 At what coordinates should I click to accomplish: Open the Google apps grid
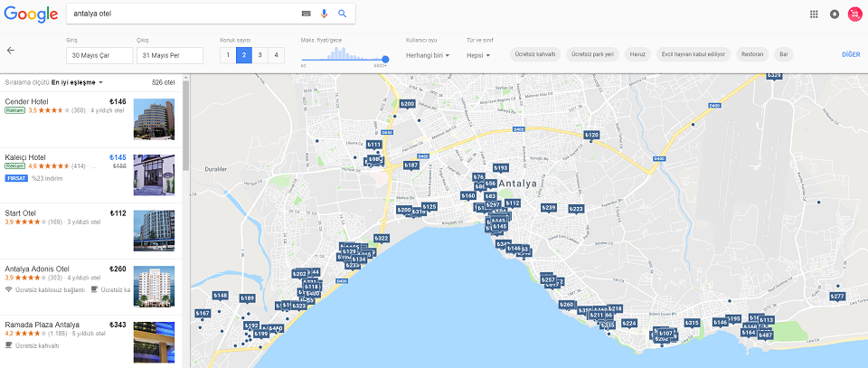(814, 14)
